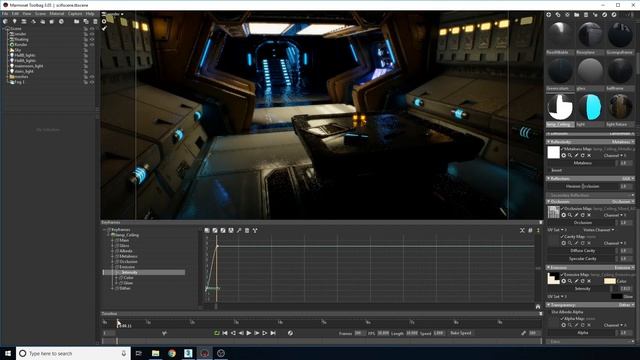Open the Capture menu
Screen dimensions: 640x360
pyautogui.click(x=75, y=13)
